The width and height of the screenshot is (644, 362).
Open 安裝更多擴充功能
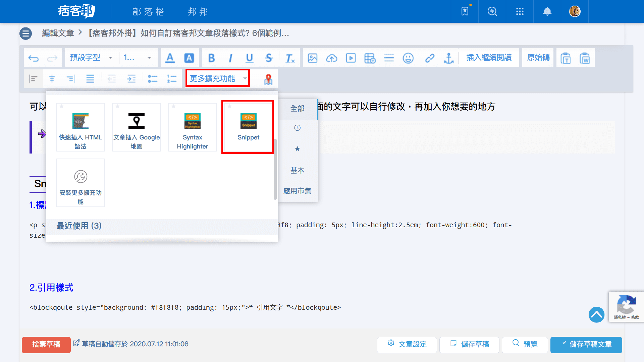click(x=80, y=183)
